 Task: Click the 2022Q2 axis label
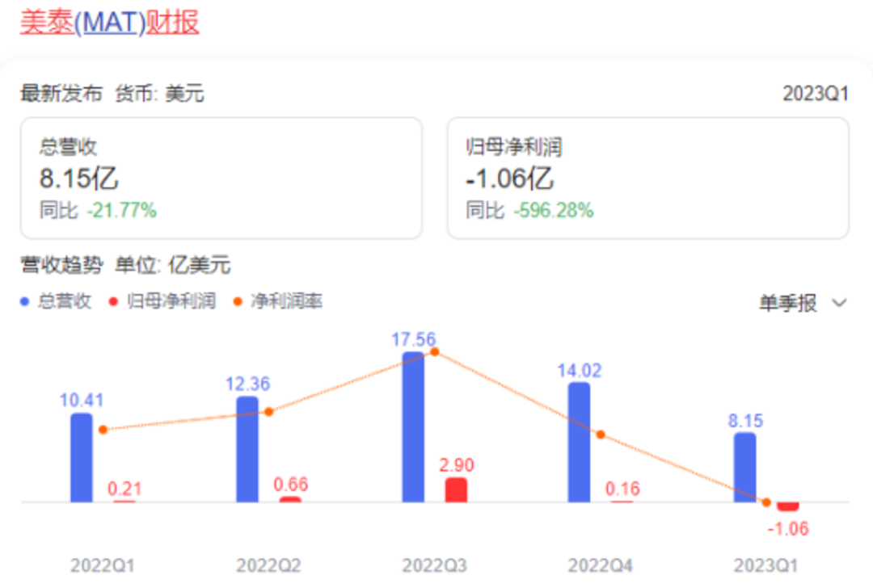pyautogui.click(x=268, y=565)
